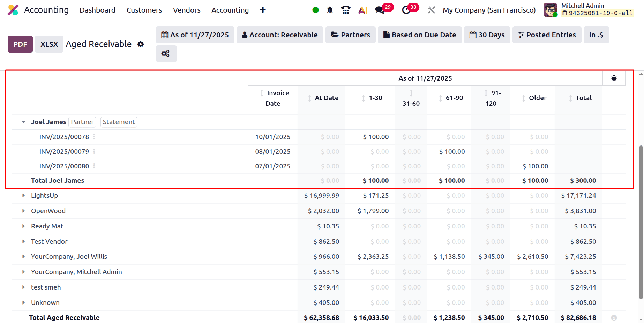
Task: Click the $ 82,686.18 grand total cell
Action: 578,318
